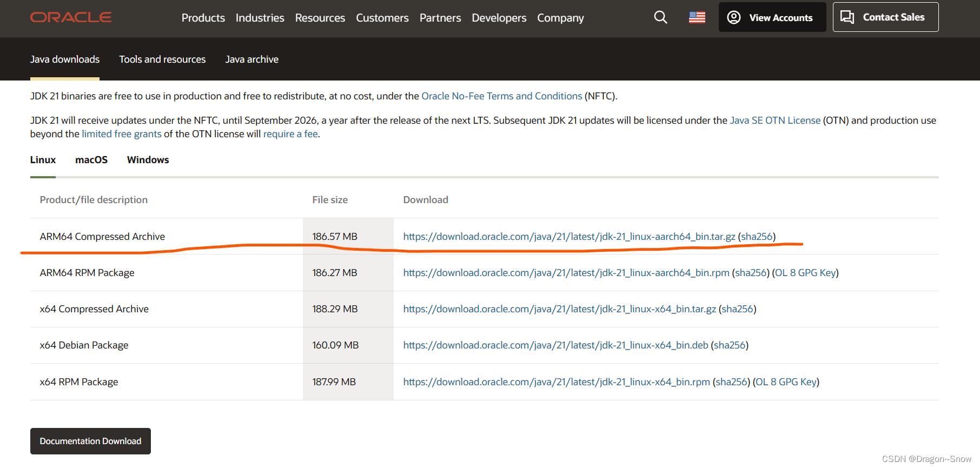The height and width of the screenshot is (469, 980).
Task: Open the Company menu
Action: (561, 18)
